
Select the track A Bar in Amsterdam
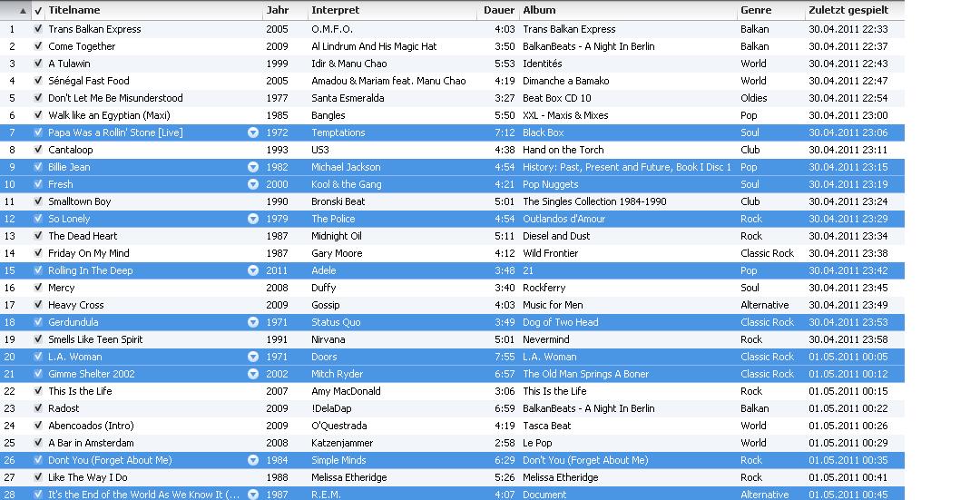click(92, 443)
